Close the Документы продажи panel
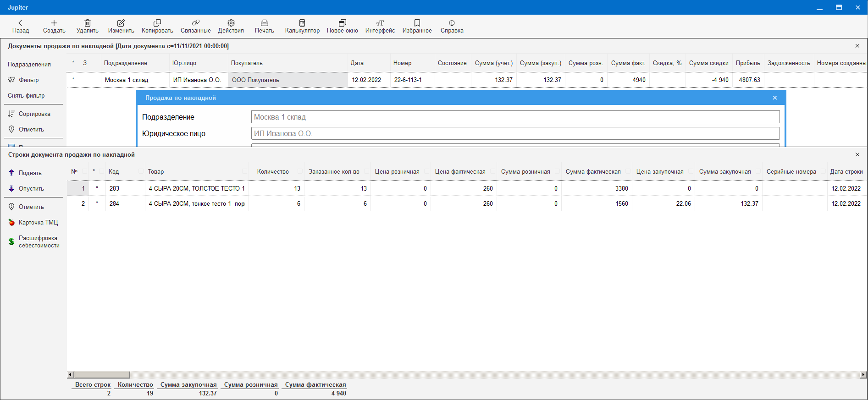 point(857,46)
